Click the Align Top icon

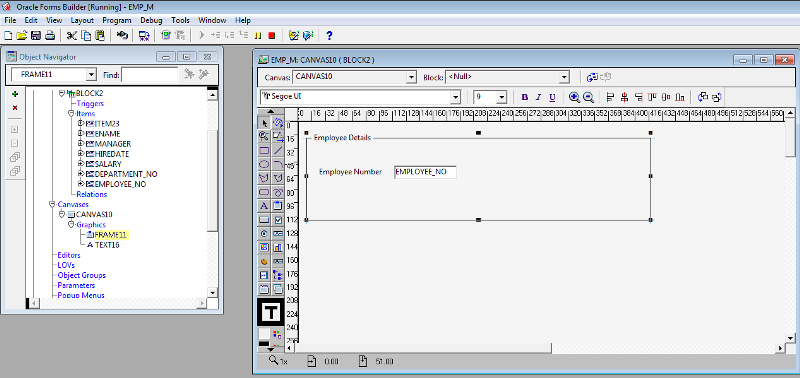(x=652, y=97)
